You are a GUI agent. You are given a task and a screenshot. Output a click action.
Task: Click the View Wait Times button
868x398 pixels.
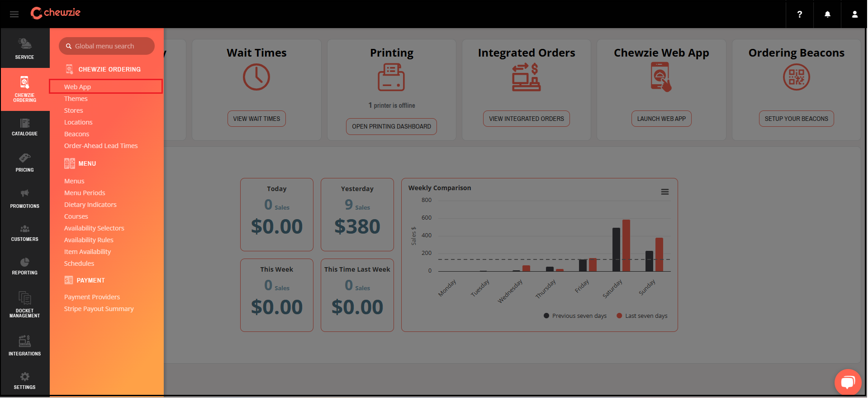click(x=256, y=119)
